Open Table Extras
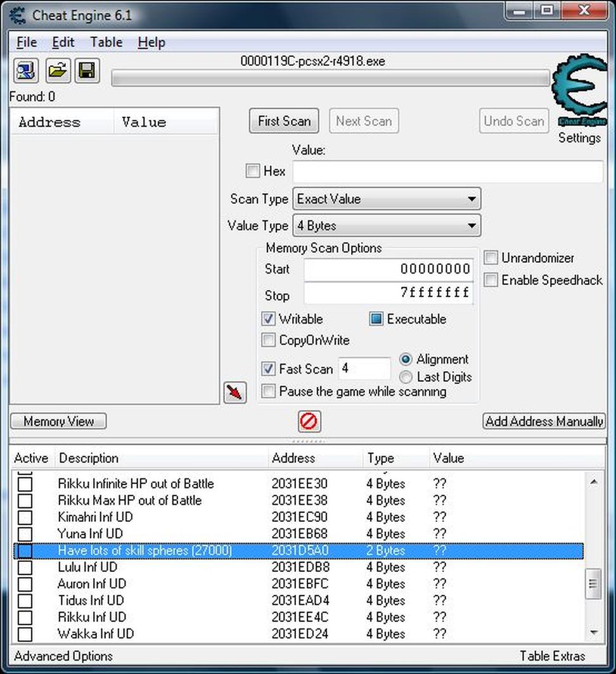The width and height of the screenshot is (616, 674). click(553, 656)
